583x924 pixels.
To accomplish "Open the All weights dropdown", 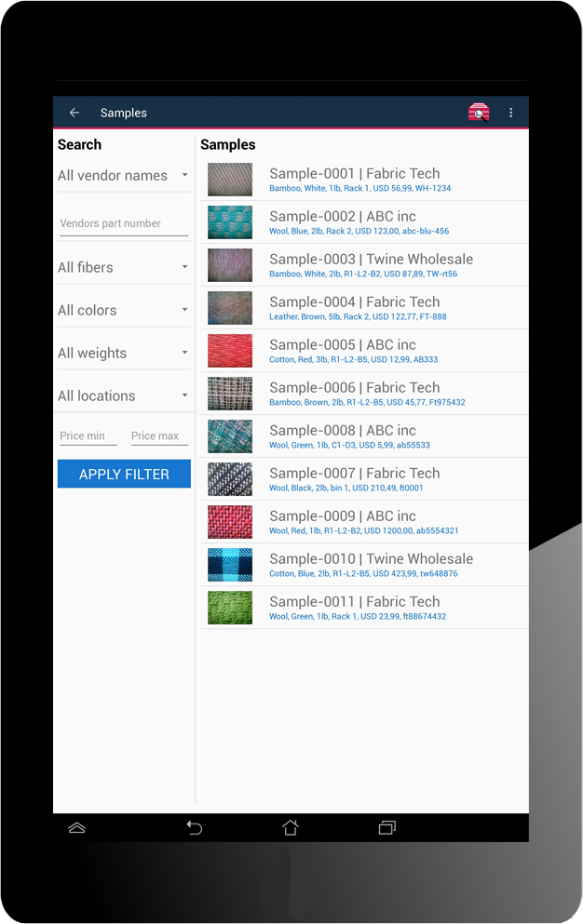I will 124,354.
